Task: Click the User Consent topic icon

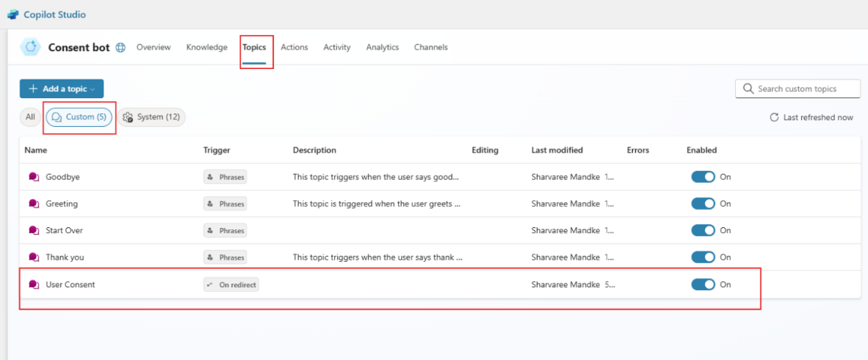Action: (x=34, y=285)
